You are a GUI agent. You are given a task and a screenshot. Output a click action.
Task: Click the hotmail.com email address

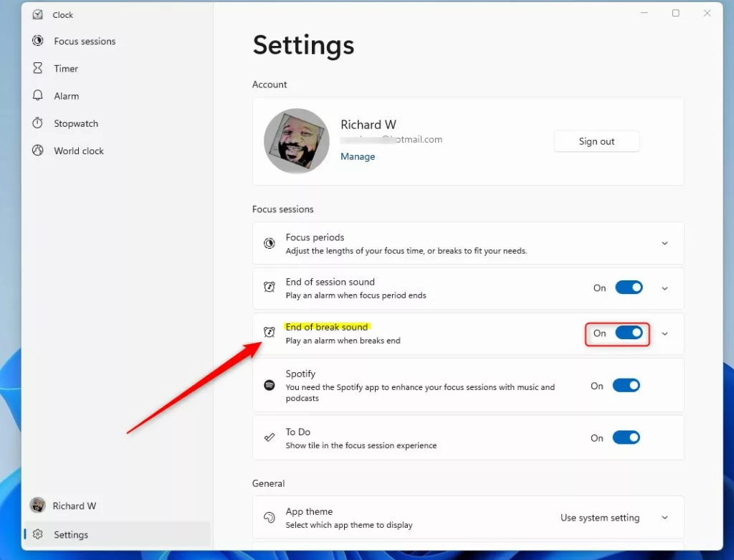pyautogui.click(x=391, y=140)
